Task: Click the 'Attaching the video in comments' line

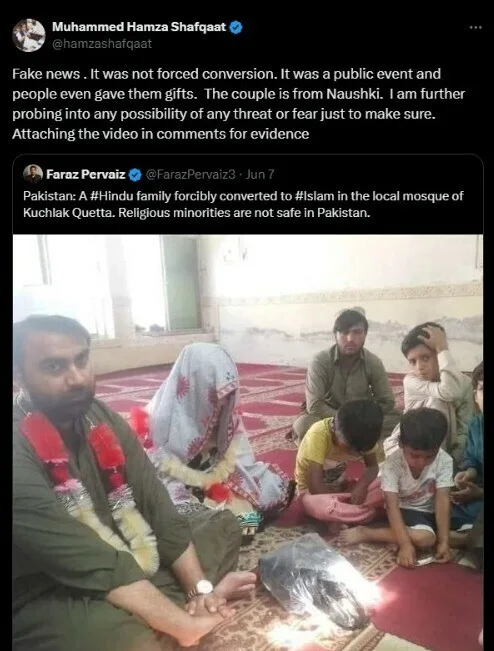Action: [161, 134]
